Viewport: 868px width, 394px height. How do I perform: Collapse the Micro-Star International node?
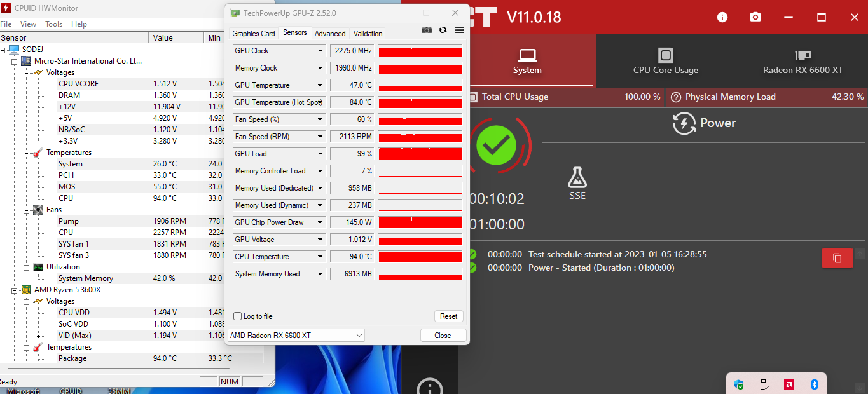coord(15,61)
